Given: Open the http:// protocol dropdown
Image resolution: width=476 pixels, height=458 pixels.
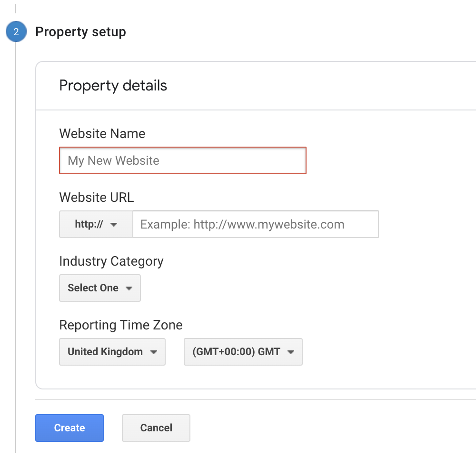Looking at the screenshot, I should (96, 224).
